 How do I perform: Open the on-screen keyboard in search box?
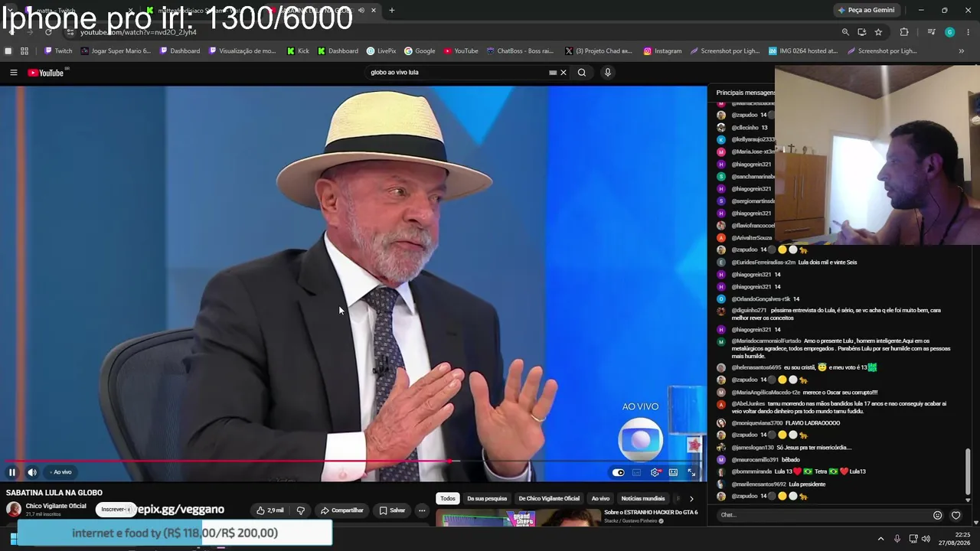tap(553, 73)
